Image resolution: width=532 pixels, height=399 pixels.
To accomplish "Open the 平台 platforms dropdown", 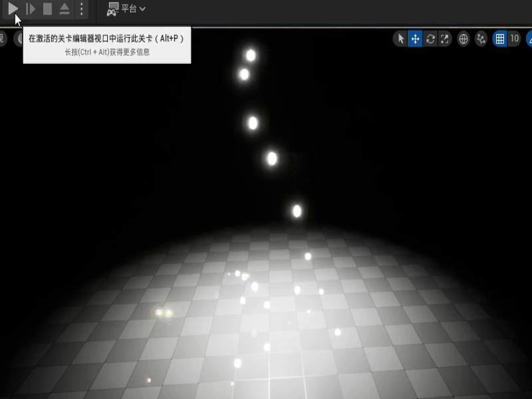I will (x=126, y=9).
